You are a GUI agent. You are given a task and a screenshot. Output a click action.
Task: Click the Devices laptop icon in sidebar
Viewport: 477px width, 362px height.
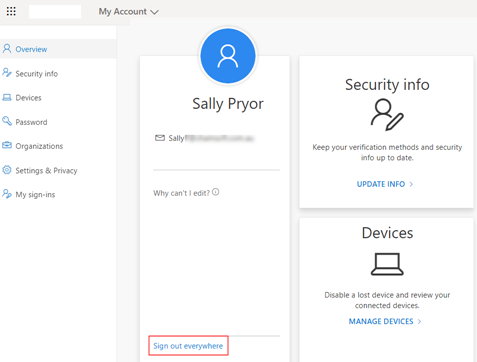(7, 97)
